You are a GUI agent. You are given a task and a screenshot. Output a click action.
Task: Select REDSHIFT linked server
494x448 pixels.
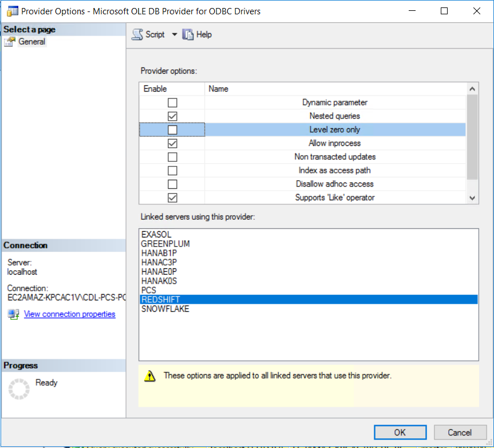coord(309,299)
